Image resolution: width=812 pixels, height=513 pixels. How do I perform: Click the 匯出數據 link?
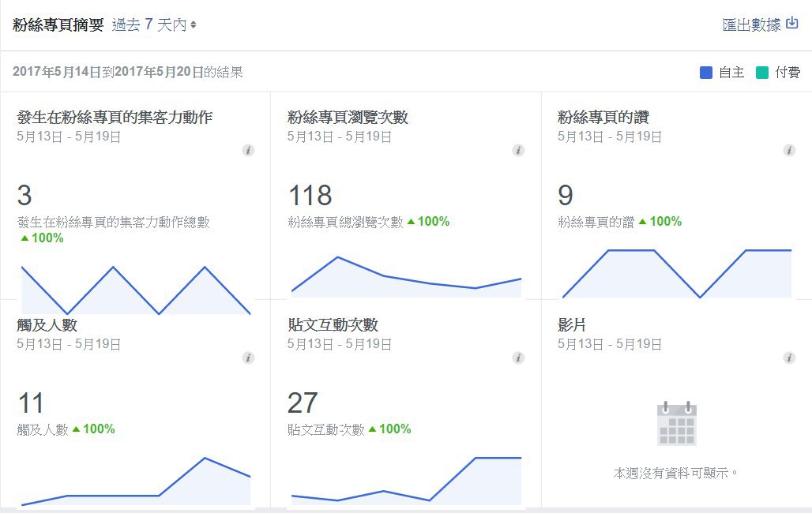(x=751, y=25)
